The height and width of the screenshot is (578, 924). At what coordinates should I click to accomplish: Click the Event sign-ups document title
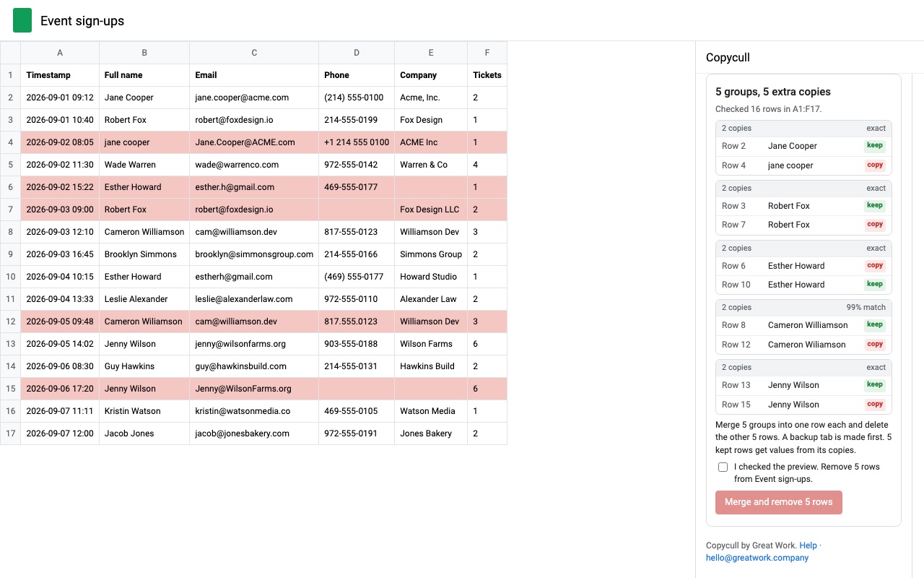(82, 21)
